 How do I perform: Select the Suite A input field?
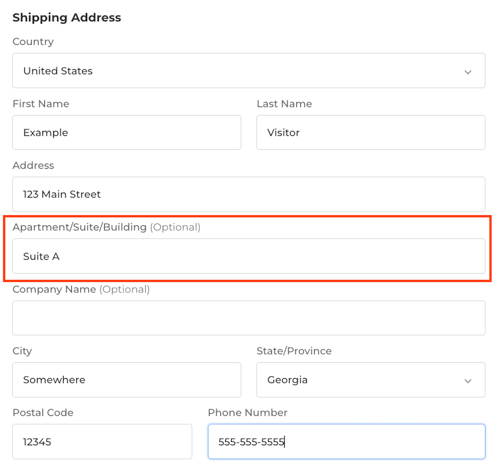[249, 256]
